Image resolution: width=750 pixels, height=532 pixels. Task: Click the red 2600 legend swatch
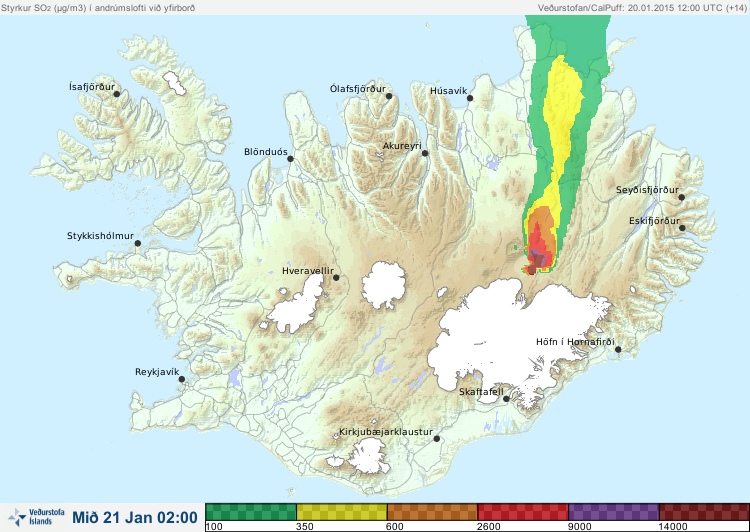[x=523, y=512]
